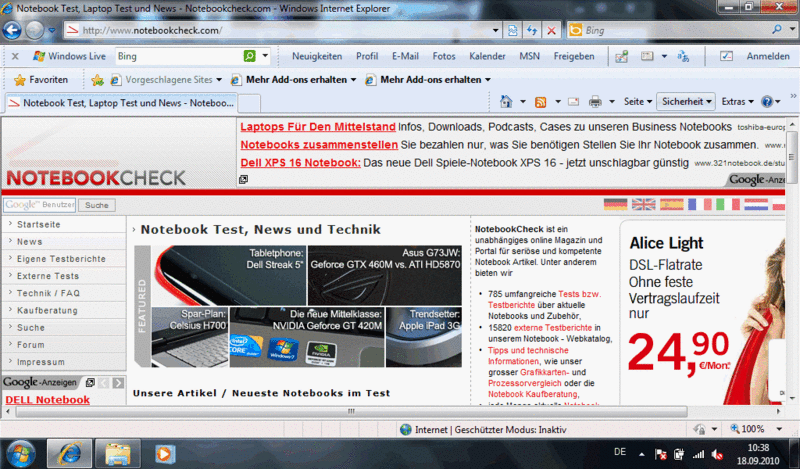This screenshot has height=469, width=800.
Task: Click the red Stop loading icon
Action: 551,31
